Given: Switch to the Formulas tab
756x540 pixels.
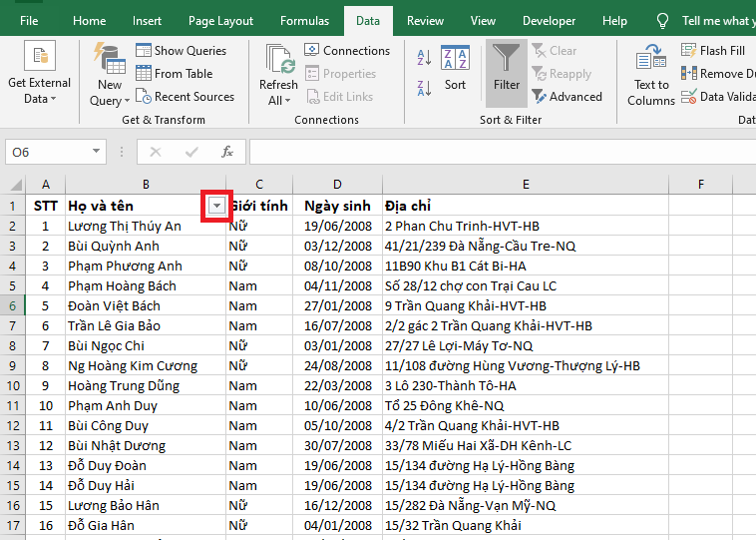Looking at the screenshot, I should pyautogui.click(x=305, y=21).
